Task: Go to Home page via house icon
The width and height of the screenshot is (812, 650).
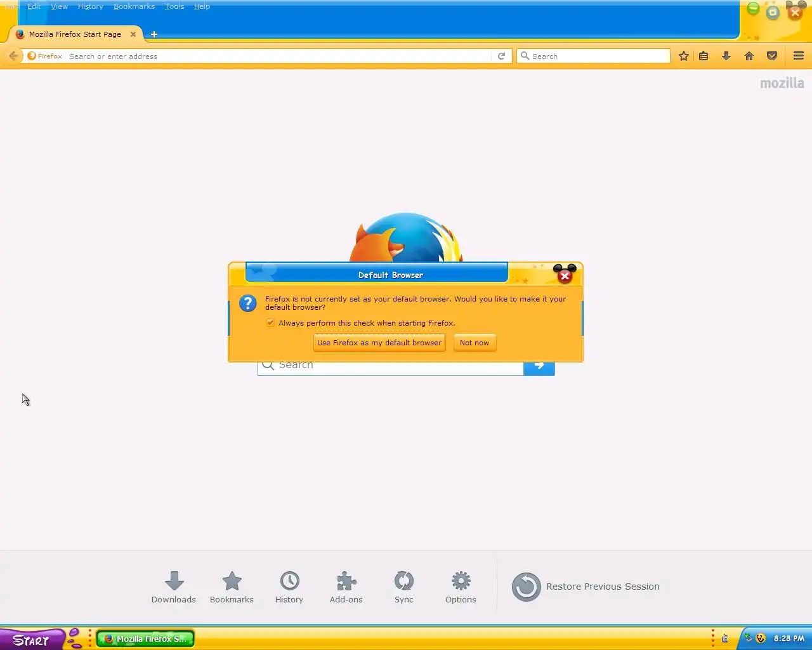Action: (749, 56)
